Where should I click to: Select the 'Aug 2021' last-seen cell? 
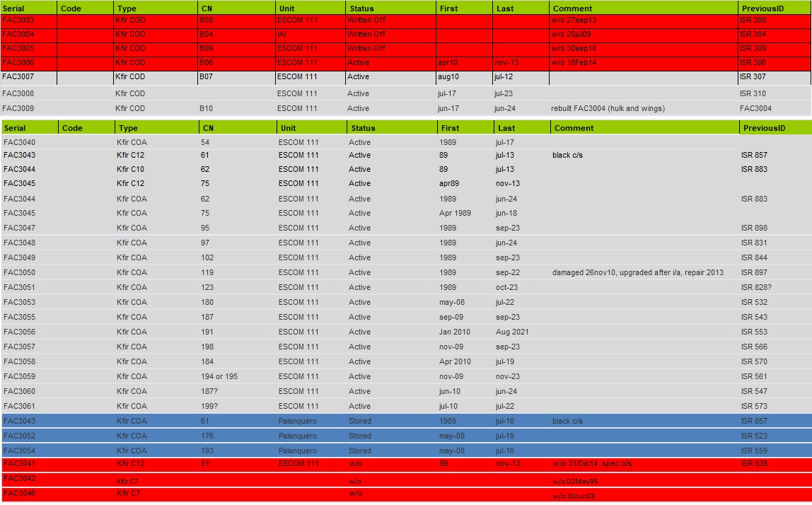[512, 332]
